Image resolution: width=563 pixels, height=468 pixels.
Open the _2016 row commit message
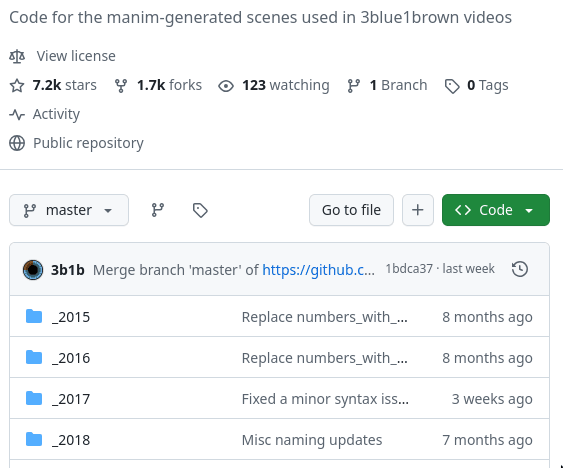point(325,358)
